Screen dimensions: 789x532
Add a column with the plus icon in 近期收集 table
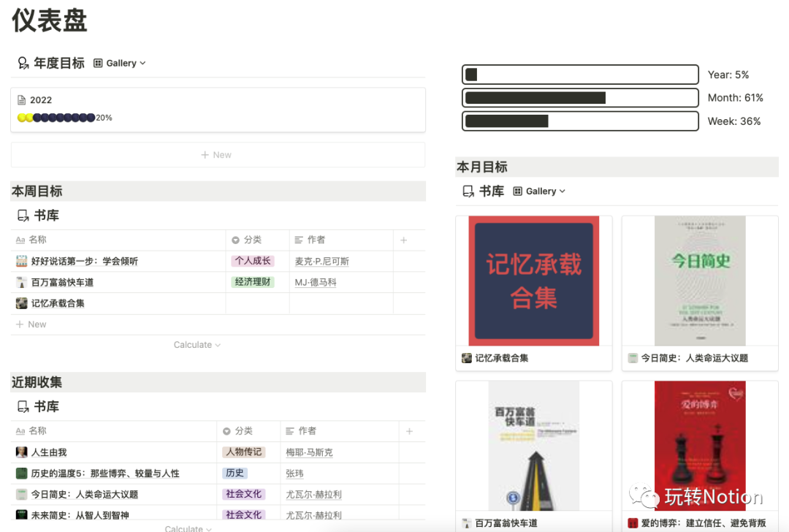tap(409, 431)
